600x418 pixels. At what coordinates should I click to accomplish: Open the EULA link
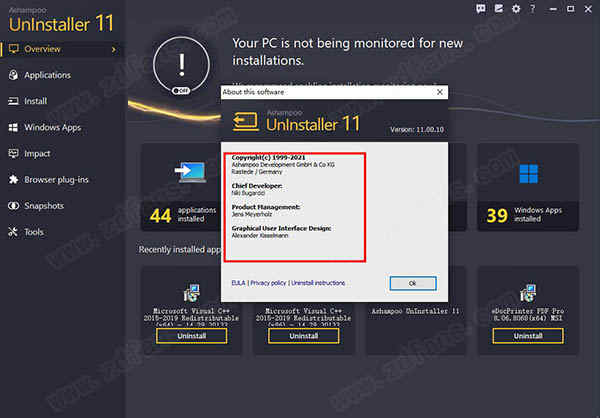tap(238, 283)
